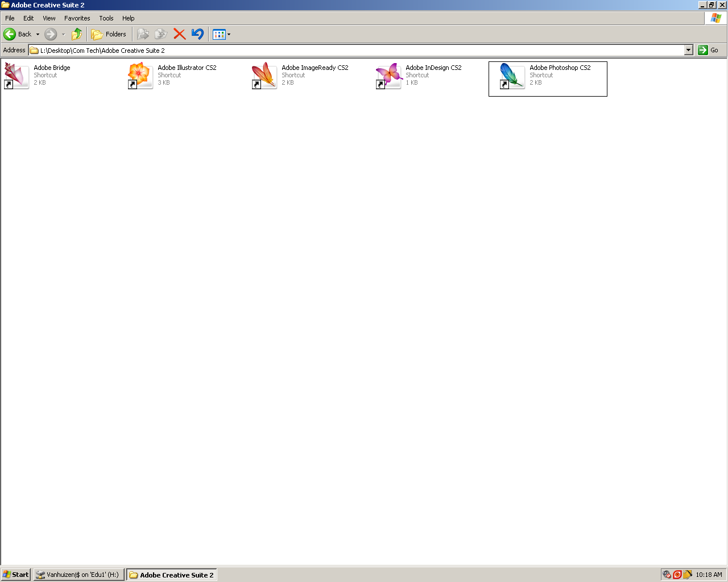The width and height of the screenshot is (728, 582).
Task: Click the Views icon
Action: tap(219, 35)
